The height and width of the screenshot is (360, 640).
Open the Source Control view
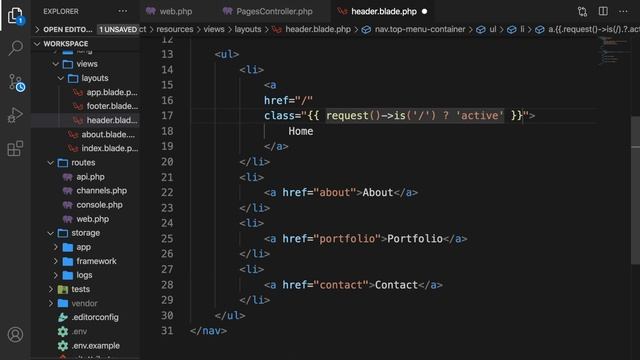point(16,82)
